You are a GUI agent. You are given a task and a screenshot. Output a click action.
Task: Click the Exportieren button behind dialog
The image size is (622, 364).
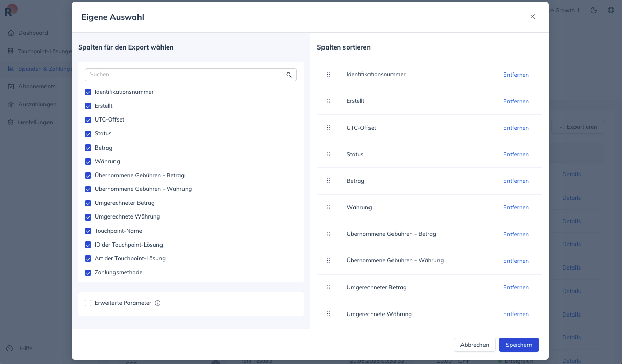pos(578,127)
